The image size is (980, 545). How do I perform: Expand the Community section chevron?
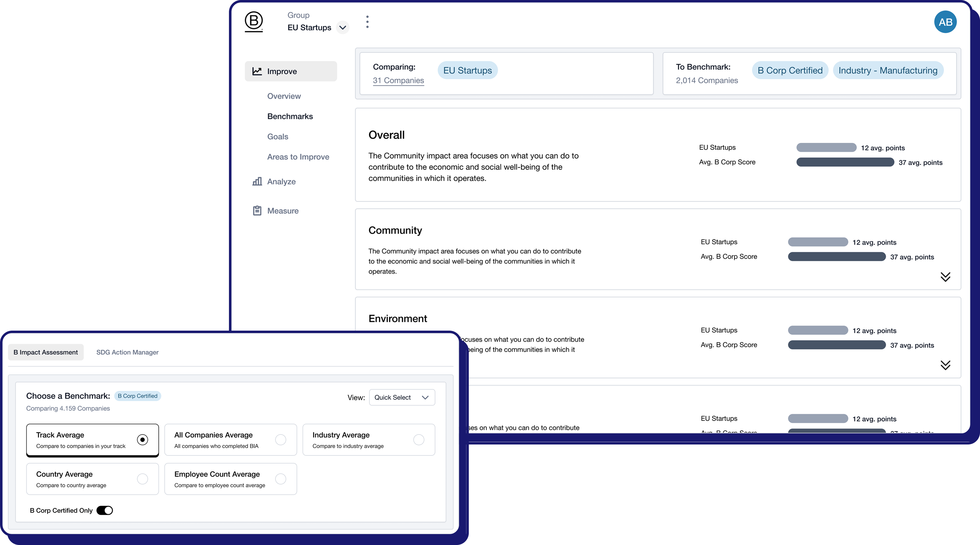click(945, 276)
